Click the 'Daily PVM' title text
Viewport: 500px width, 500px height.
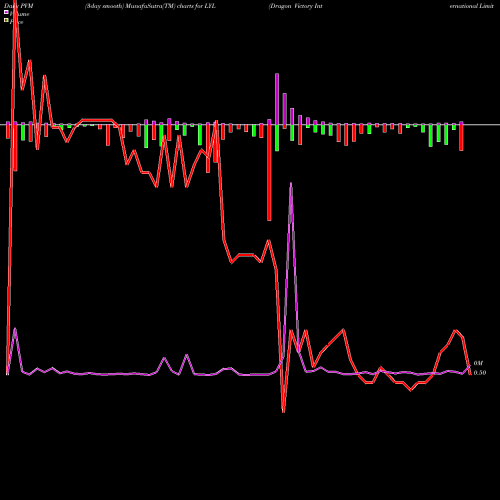click(19, 6)
